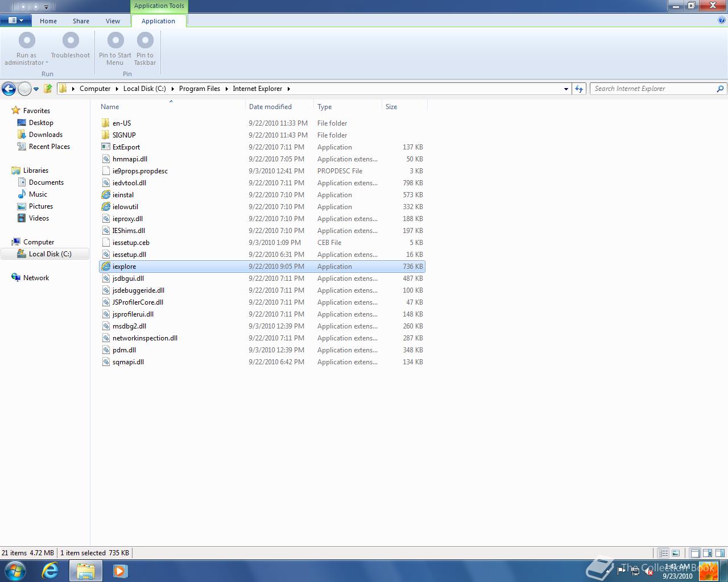
Task: Select the iexplore application icon
Action: point(106,266)
